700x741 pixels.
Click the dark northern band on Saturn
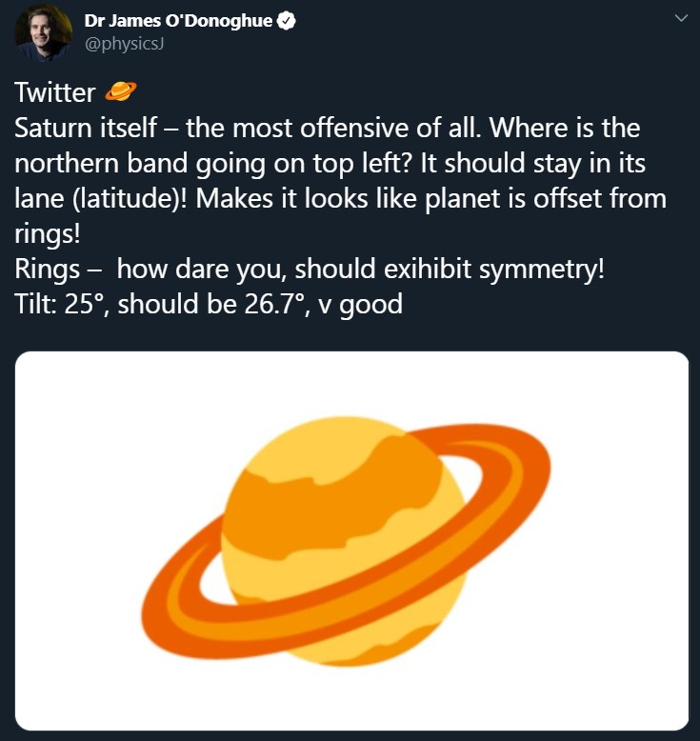click(381, 476)
